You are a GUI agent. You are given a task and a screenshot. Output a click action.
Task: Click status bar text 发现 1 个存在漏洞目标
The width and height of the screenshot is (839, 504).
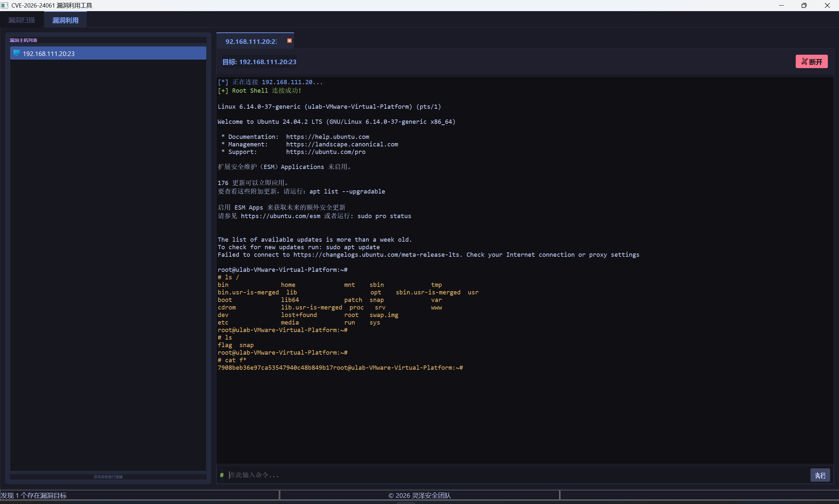[x=34, y=495]
